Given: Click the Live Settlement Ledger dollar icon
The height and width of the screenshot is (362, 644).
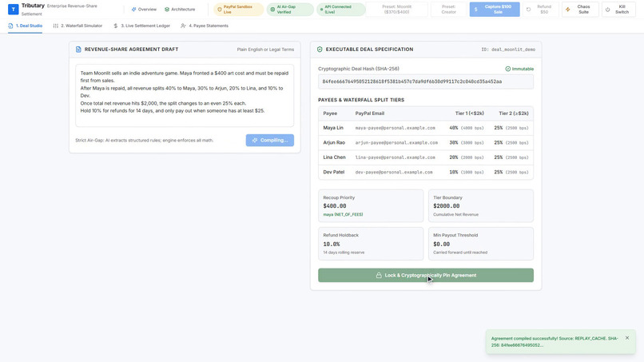Looking at the screenshot, I should [116, 26].
